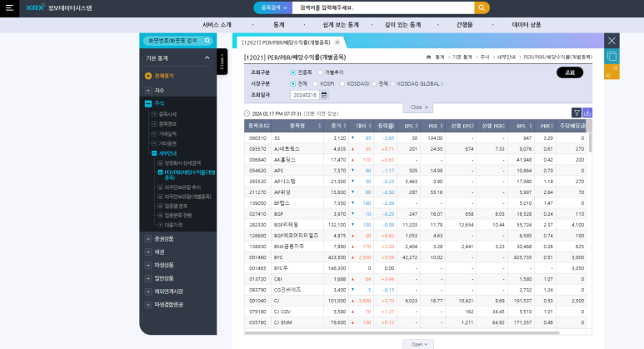Screen dimensions: 644x349
Task: Click the table horizontal scrollbar
Action: [x=402, y=333]
